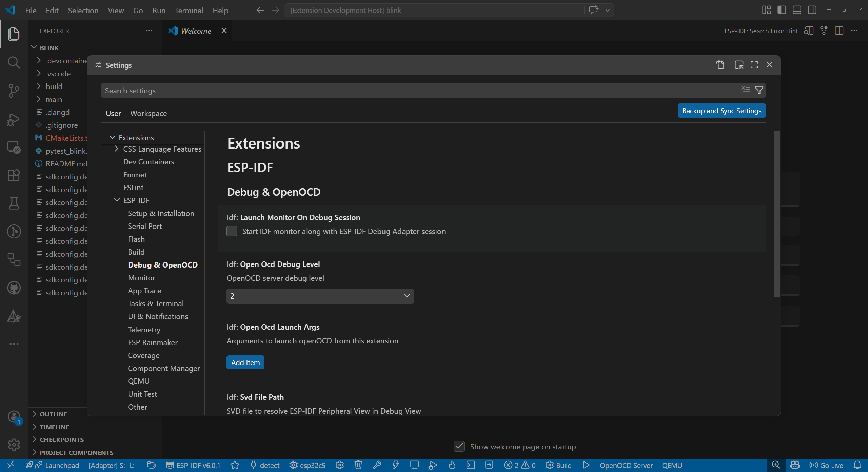This screenshot has width=868, height=472.
Task: Click the ESP-IDF terminal icon in status bar
Action: pyautogui.click(x=471, y=465)
